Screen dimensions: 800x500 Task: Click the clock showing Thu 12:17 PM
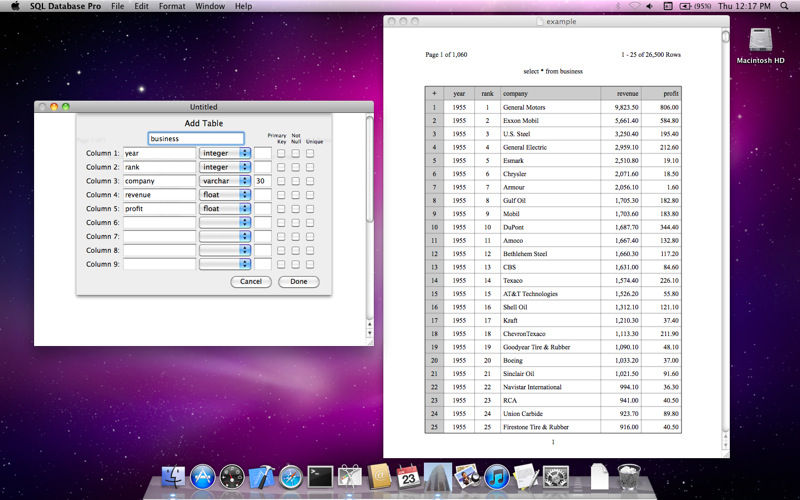click(x=744, y=6)
